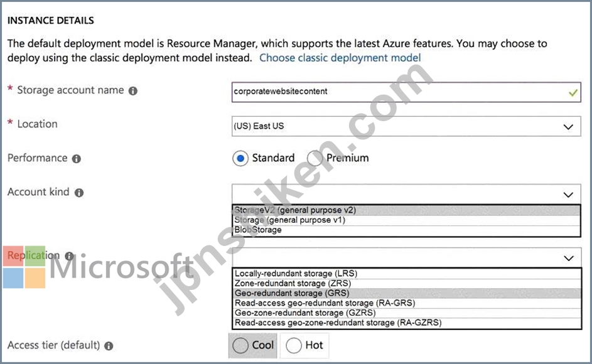Image resolution: width=592 pixels, height=364 pixels.
Task: Select the Premium performance option
Action: point(315,158)
